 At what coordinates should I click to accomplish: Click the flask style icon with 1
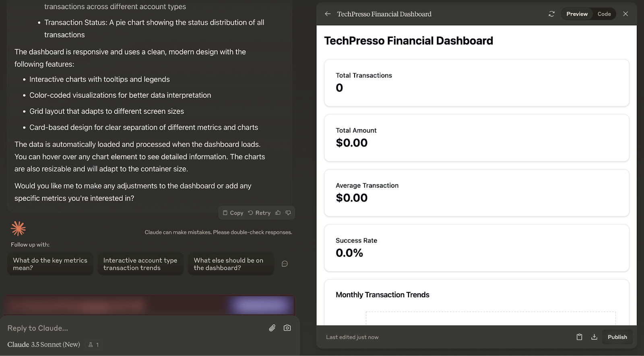(x=93, y=345)
